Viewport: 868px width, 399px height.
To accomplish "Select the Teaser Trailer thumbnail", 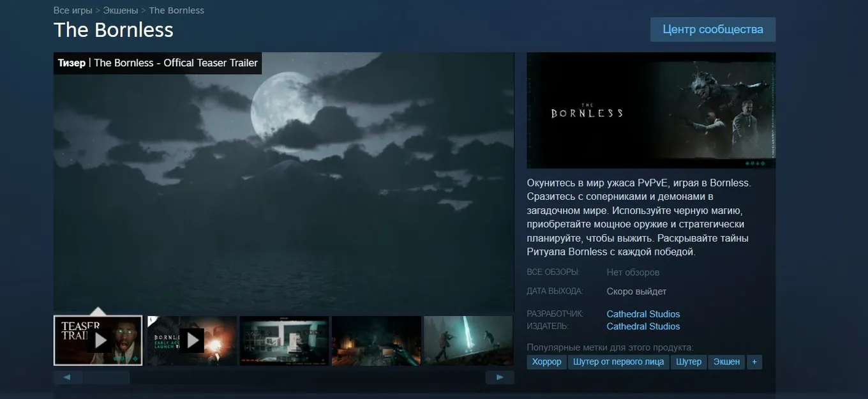I will click(x=98, y=340).
